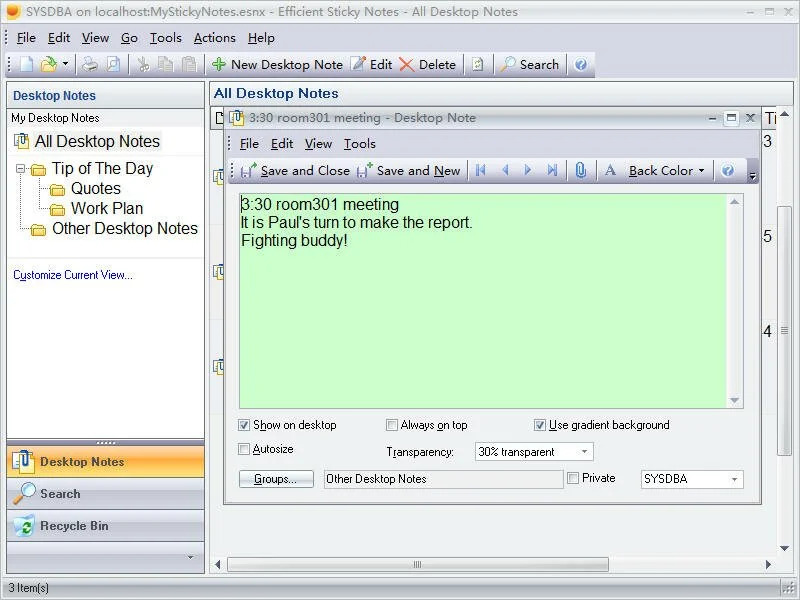The width and height of the screenshot is (800, 600).
Task: Click the font 'A' icon in note toolbar
Action: pos(610,170)
